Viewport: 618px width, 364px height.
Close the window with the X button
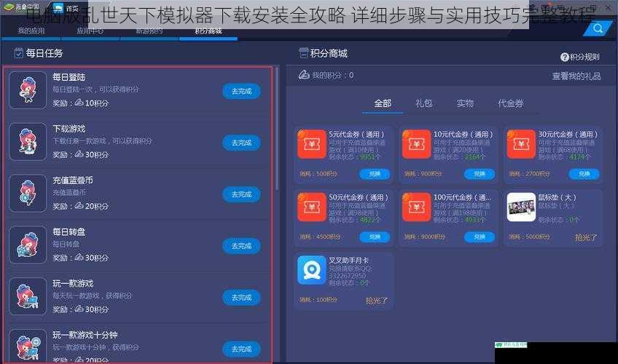point(608,7)
